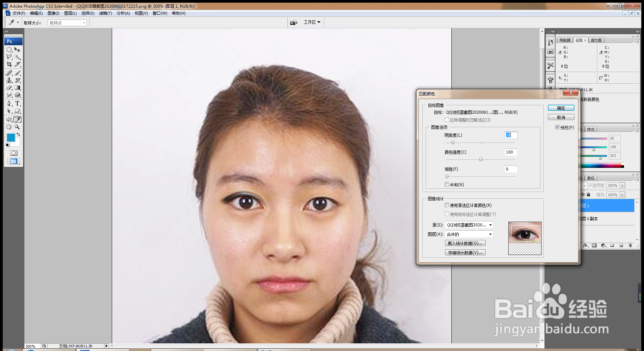Open the 图层(A) layer dropdown
The image size is (644, 351).
(x=469, y=234)
